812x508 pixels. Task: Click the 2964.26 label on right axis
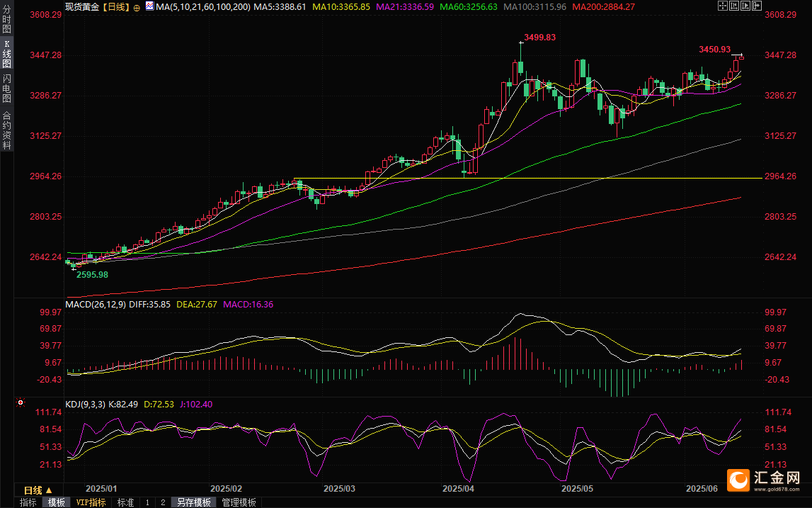point(780,176)
